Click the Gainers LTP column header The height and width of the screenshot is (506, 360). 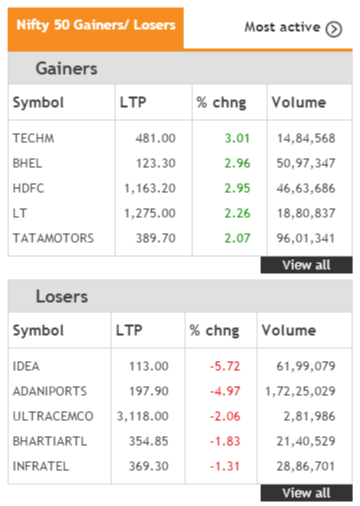pyautogui.click(x=133, y=102)
